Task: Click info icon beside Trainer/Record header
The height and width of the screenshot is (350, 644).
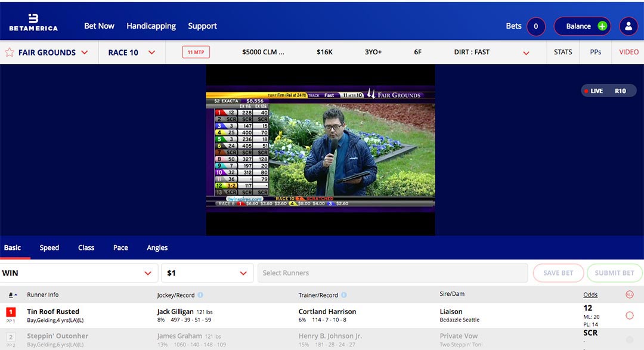Action: [344, 295]
